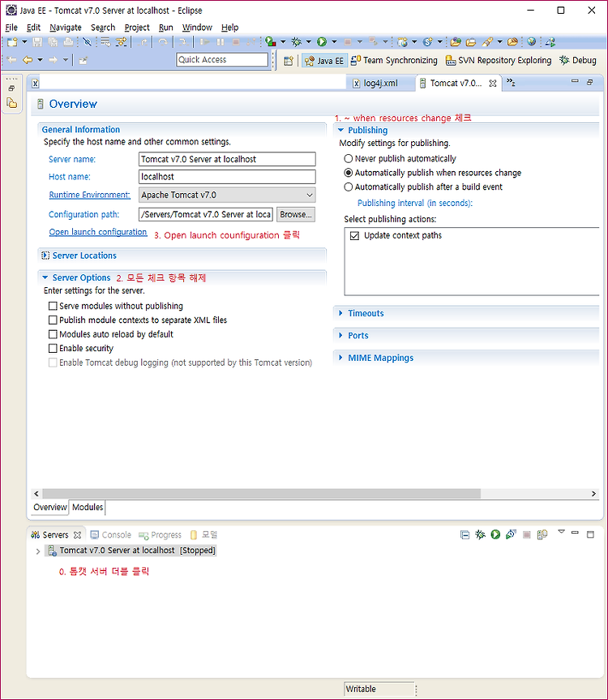Enable Serve modules without publishing

tap(53, 306)
